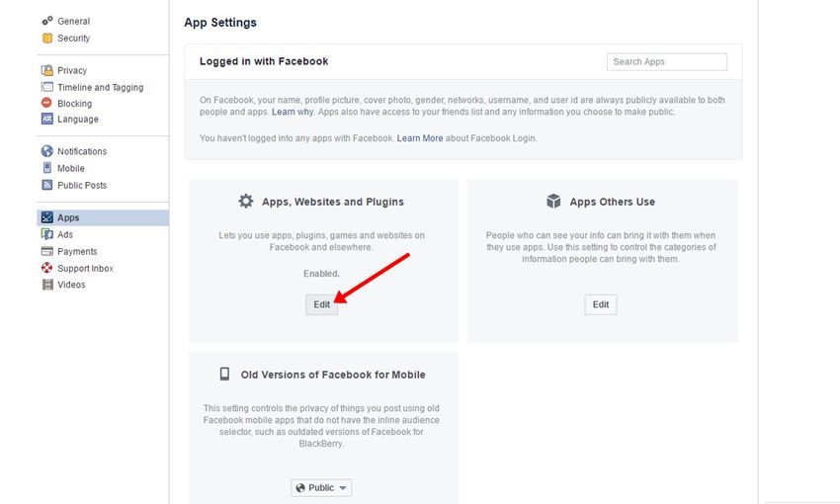This screenshot has height=504, width=840.
Task: Click the cube icon beside Apps Others Use
Action: (553, 202)
